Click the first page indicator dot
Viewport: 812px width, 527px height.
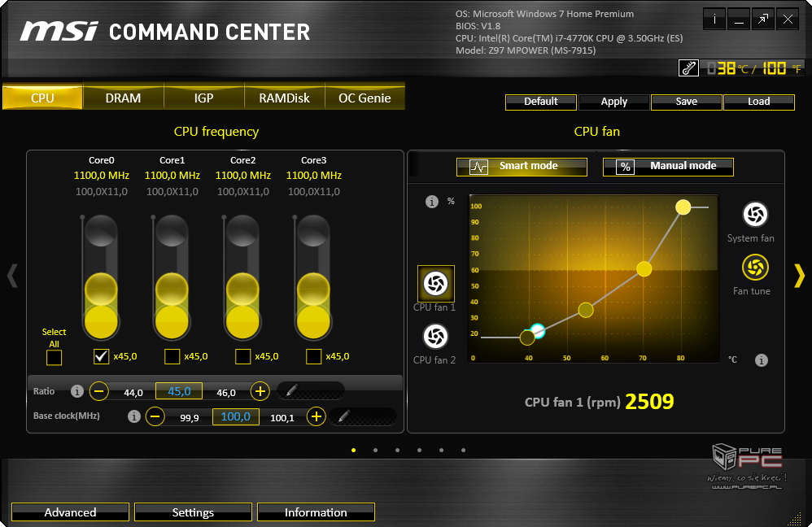coord(354,451)
